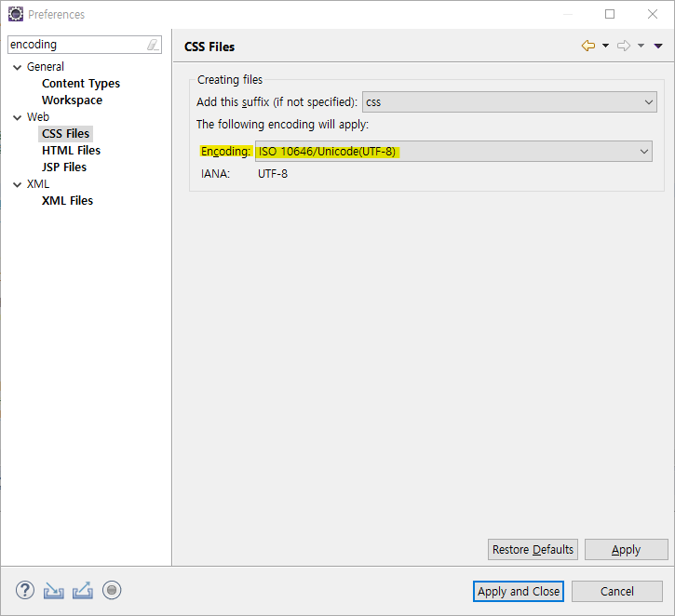Open JSP Files preference page
Screen dimensions: 675x616
pyautogui.click(x=64, y=167)
